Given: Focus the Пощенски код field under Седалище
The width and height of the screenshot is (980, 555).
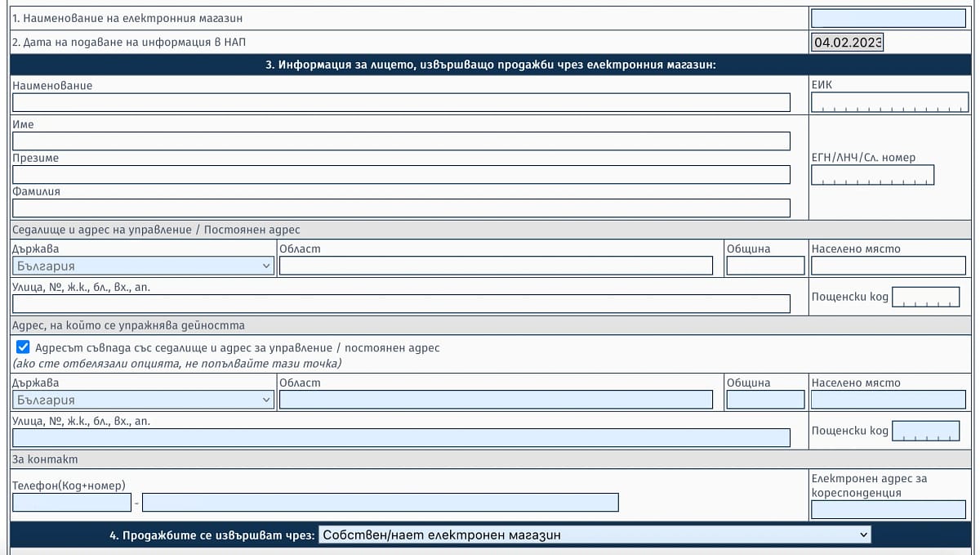Looking at the screenshot, I should tap(925, 297).
